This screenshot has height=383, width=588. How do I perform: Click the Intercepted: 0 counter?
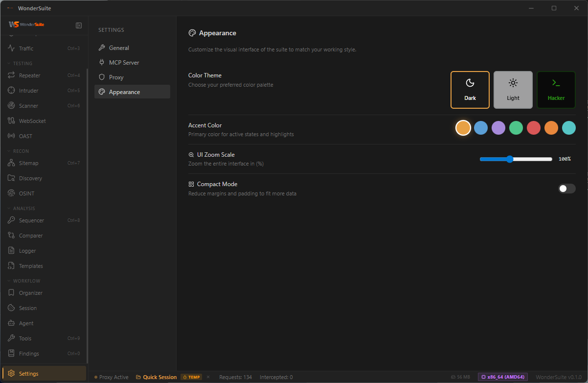[276, 377]
